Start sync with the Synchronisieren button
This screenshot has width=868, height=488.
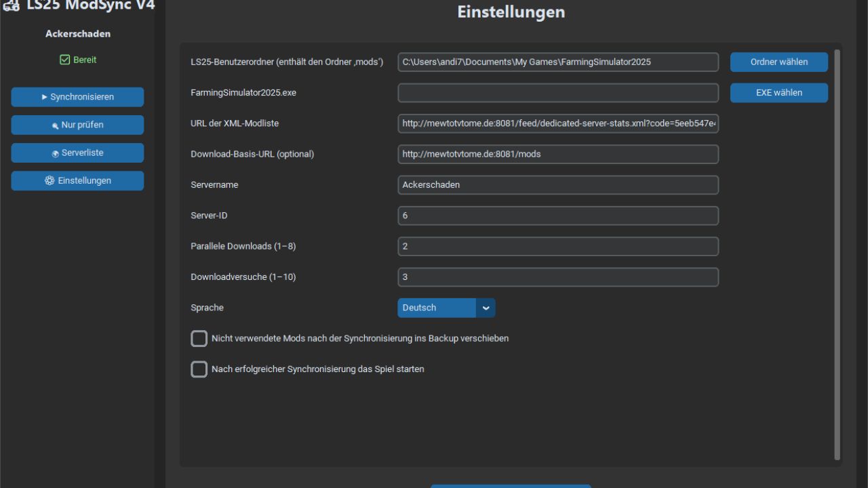point(77,97)
